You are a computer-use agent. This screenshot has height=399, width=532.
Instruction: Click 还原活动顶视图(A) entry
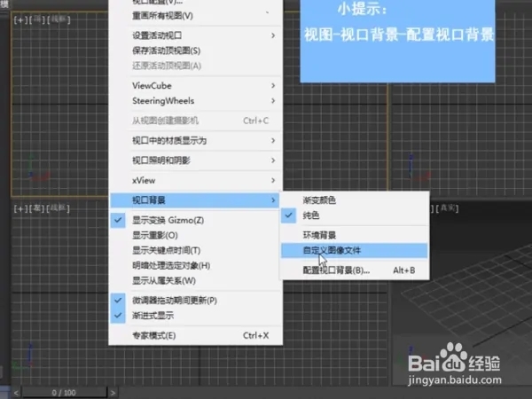195,66
